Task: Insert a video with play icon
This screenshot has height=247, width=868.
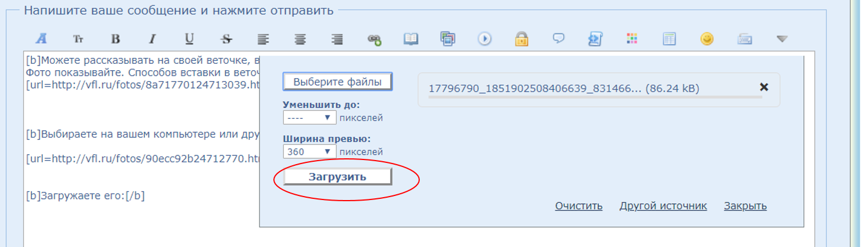Action: pos(484,39)
